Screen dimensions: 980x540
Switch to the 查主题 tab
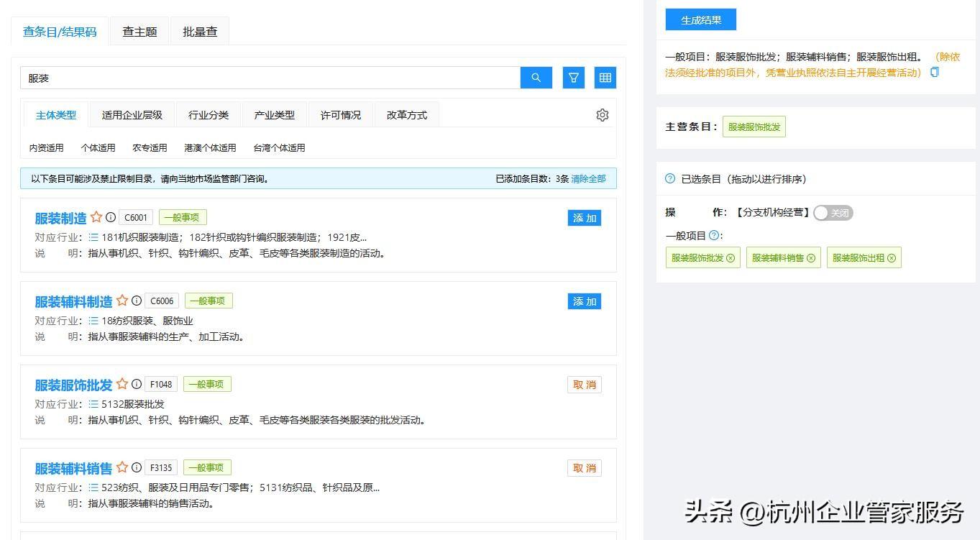(139, 32)
